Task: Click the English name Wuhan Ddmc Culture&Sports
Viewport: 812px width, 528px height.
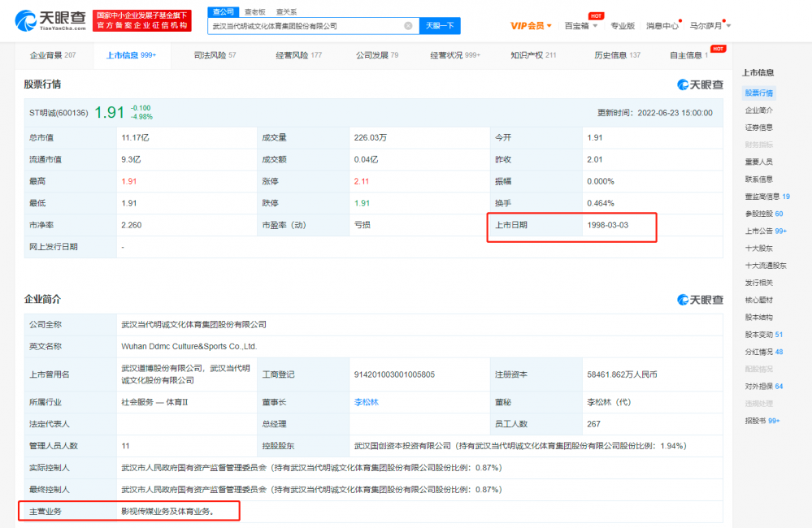Action: (x=189, y=347)
